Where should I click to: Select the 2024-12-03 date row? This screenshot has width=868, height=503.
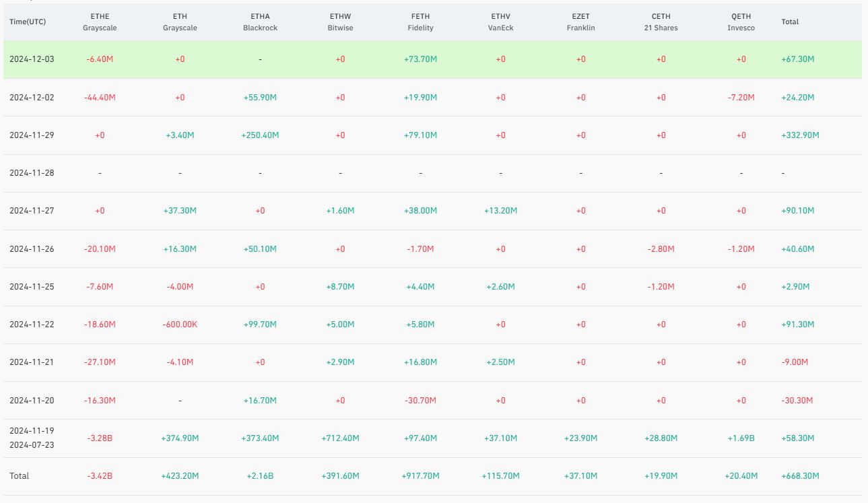(x=432, y=59)
